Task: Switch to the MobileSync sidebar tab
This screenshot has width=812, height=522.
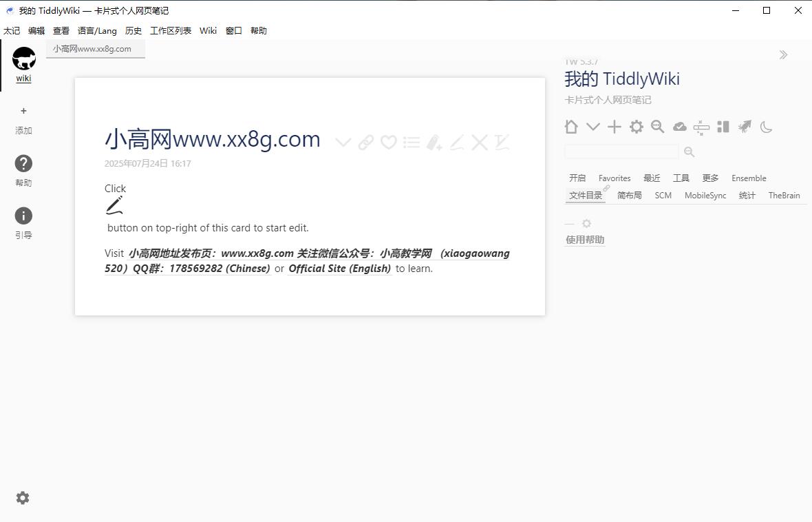Action: point(705,195)
